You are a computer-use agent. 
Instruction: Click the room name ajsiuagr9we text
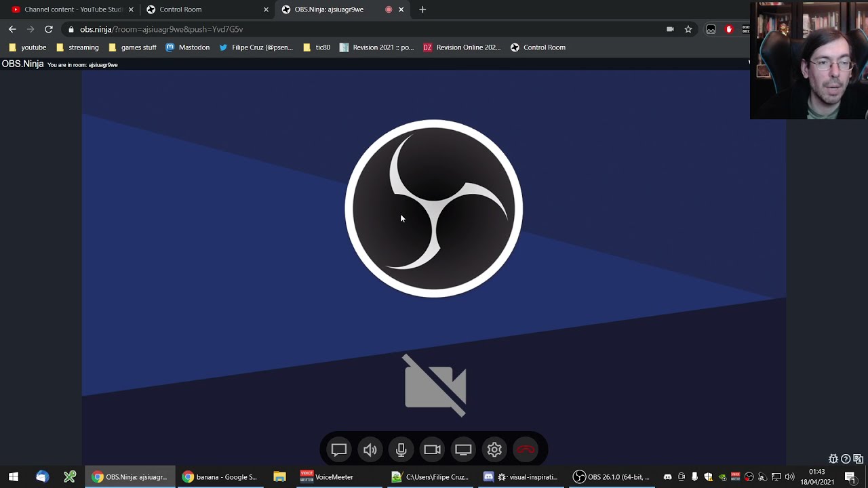(103, 65)
